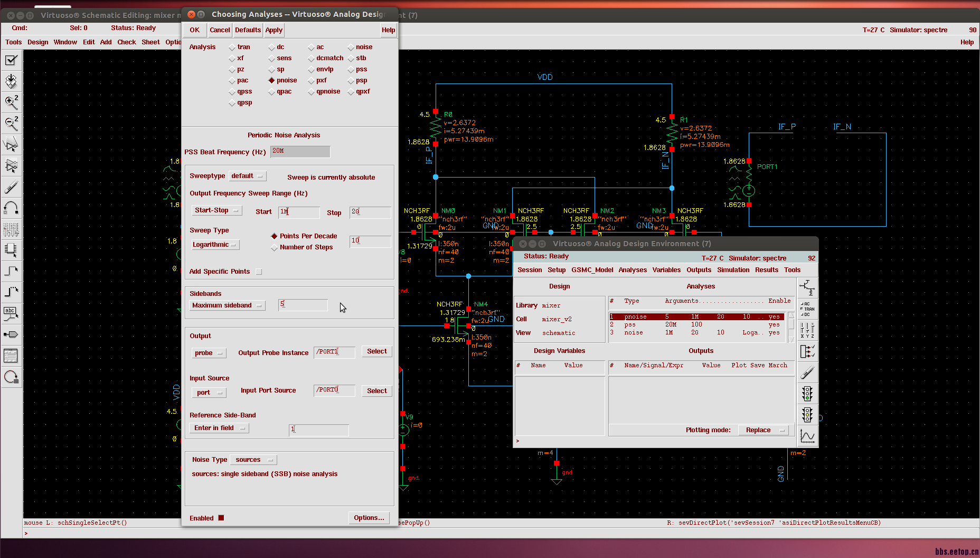The image size is (980, 558).
Task: Open the Sheet menu in schematic editor
Action: pyautogui.click(x=150, y=42)
